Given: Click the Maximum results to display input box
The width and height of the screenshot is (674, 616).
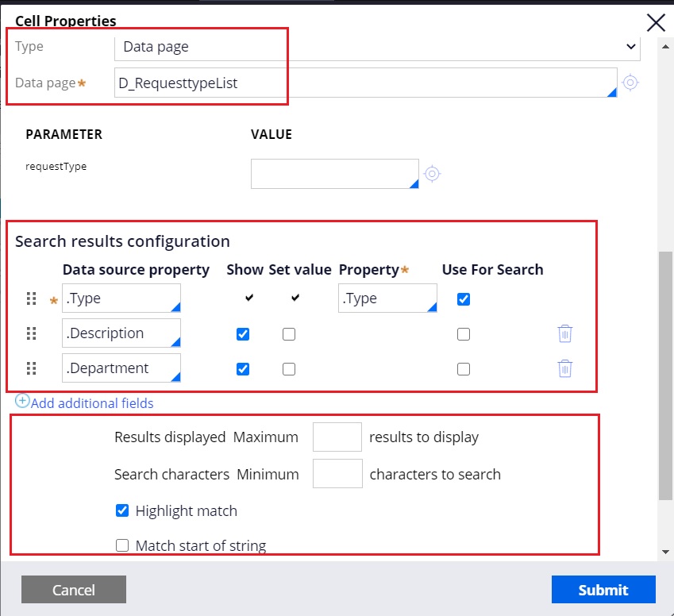Looking at the screenshot, I should pyautogui.click(x=337, y=436).
